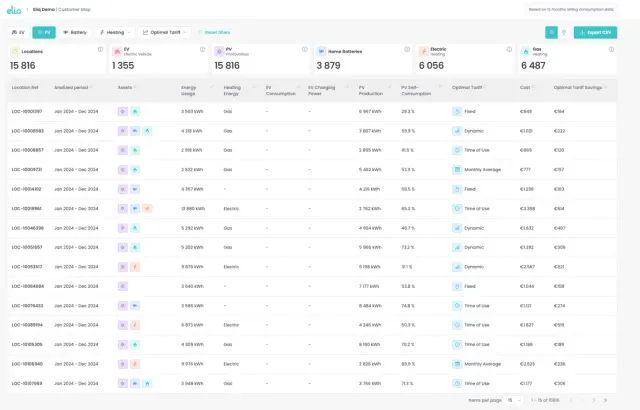Toggle the active PV filter chip
The height and width of the screenshot is (410, 640).
(x=44, y=32)
